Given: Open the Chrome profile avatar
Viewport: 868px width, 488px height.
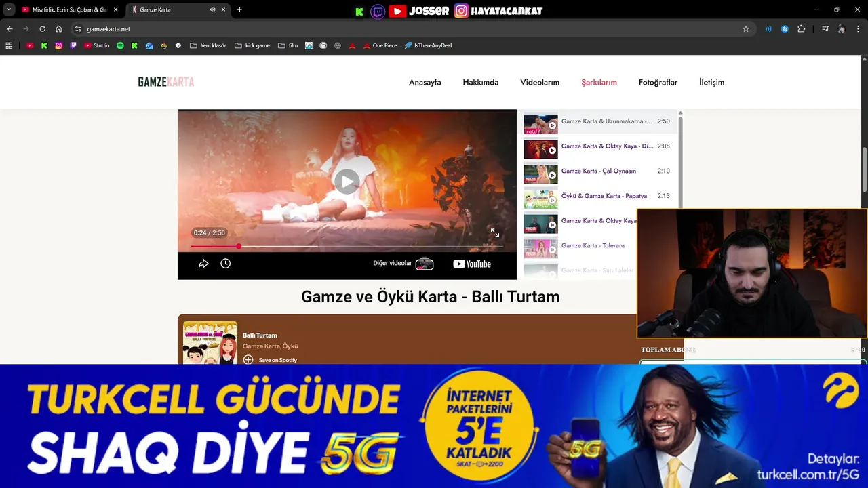Looking at the screenshot, I should point(842,29).
